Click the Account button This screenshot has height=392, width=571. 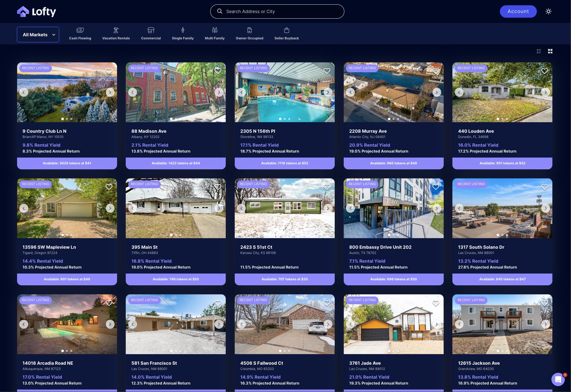coord(518,11)
